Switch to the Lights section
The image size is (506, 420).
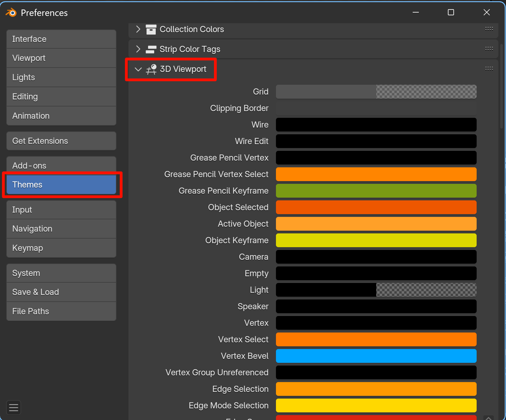(x=61, y=77)
